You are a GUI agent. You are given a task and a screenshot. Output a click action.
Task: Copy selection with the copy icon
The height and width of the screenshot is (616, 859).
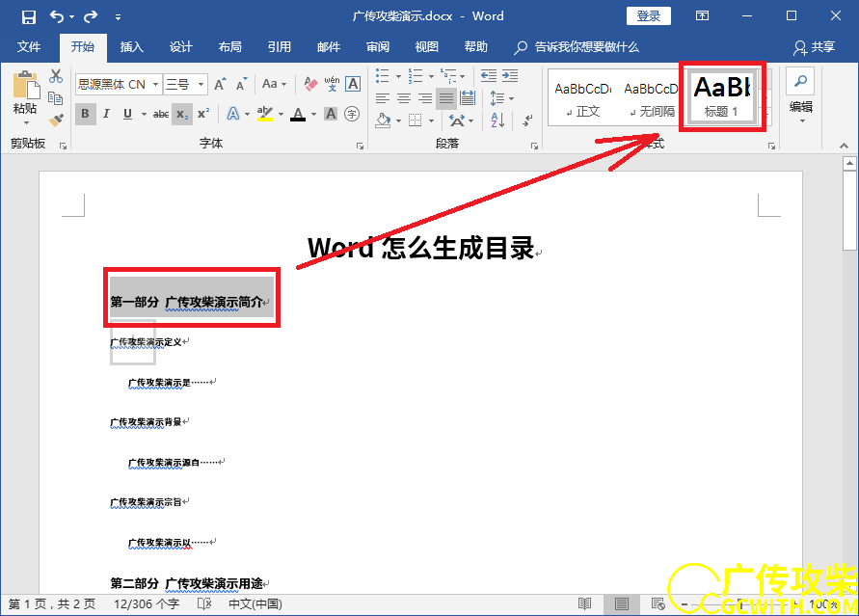pyautogui.click(x=56, y=98)
